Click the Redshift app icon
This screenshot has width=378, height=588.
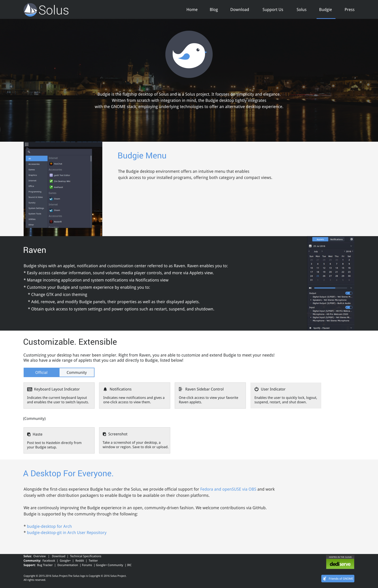(x=51, y=222)
